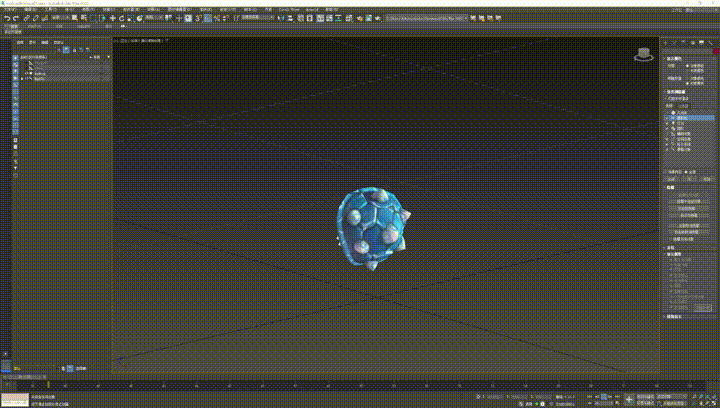
Task: Switch to the Utilities command panel tab
Action: (710, 43)
